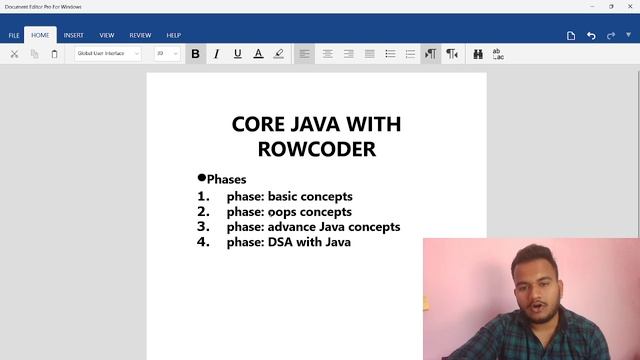Close the Document Editor window
The image size is (640, 360).
[x=630, y=7]
